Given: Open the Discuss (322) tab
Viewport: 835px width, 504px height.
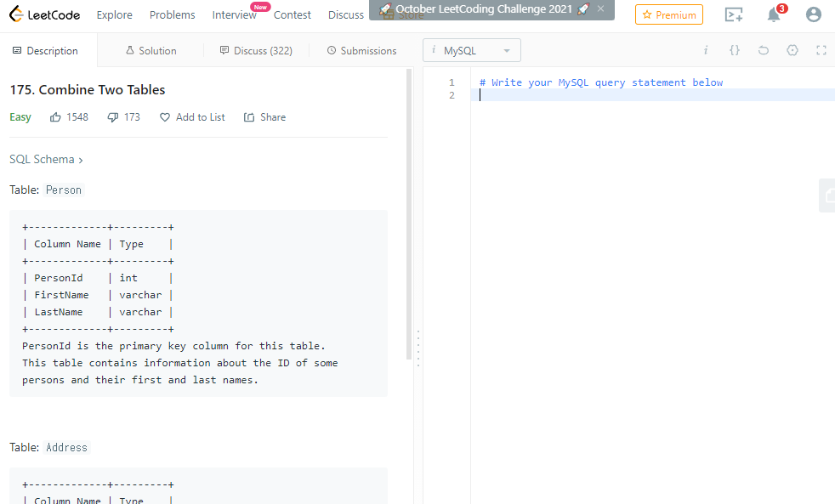Looking at the screenshot, I should (x=256, y=50).
